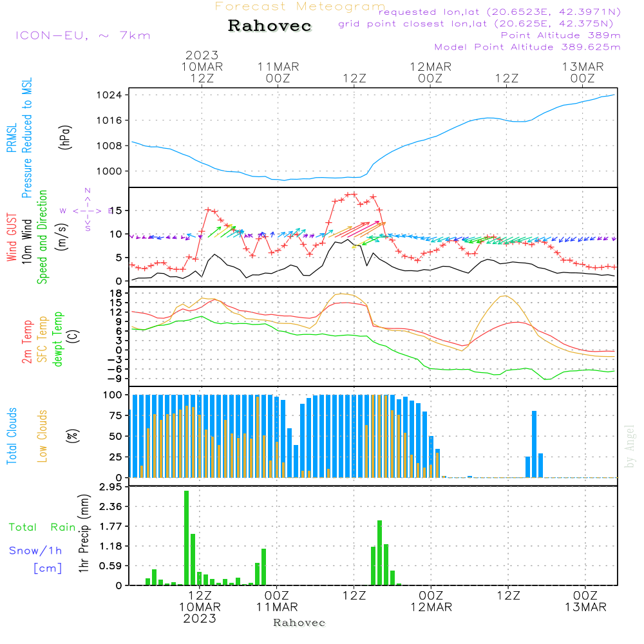Click the top '12MAR 00Z' time label
Image resolution: width=644 pixels, height=644 pixels.
430,73
